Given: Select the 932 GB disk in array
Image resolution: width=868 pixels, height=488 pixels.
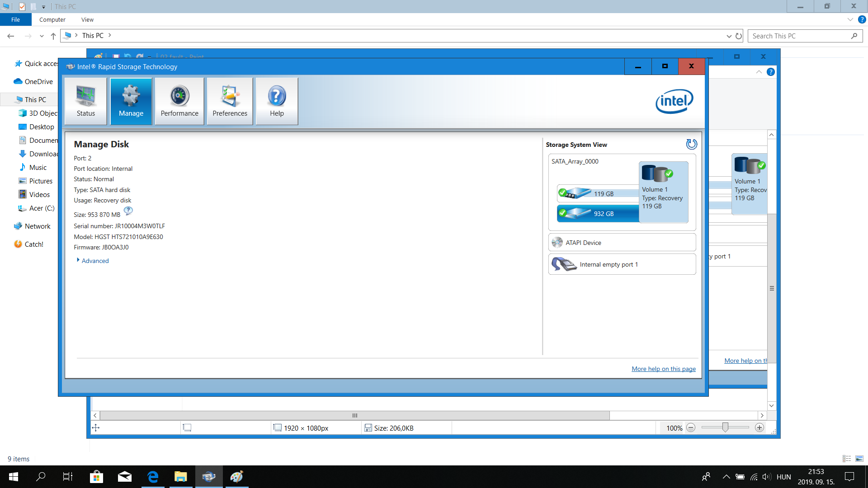Looking at the screenshot, I should (x=598, y=213).
